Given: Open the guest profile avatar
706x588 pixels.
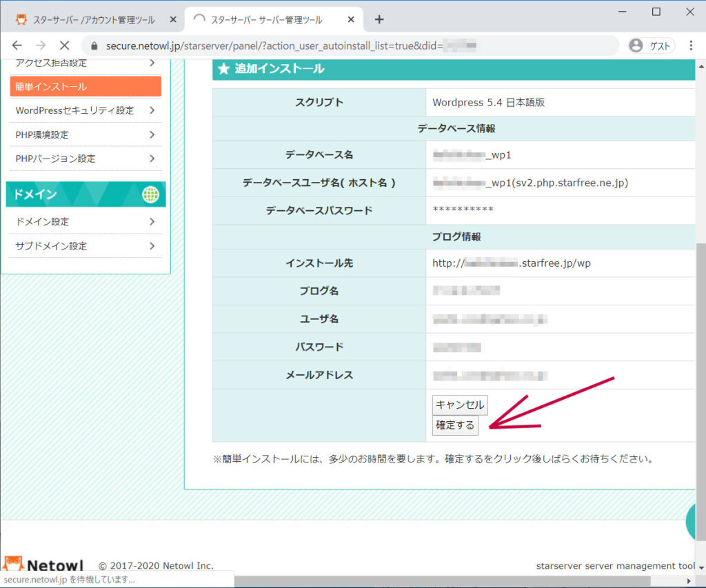Looking at the screenshot, I should 636,45.
